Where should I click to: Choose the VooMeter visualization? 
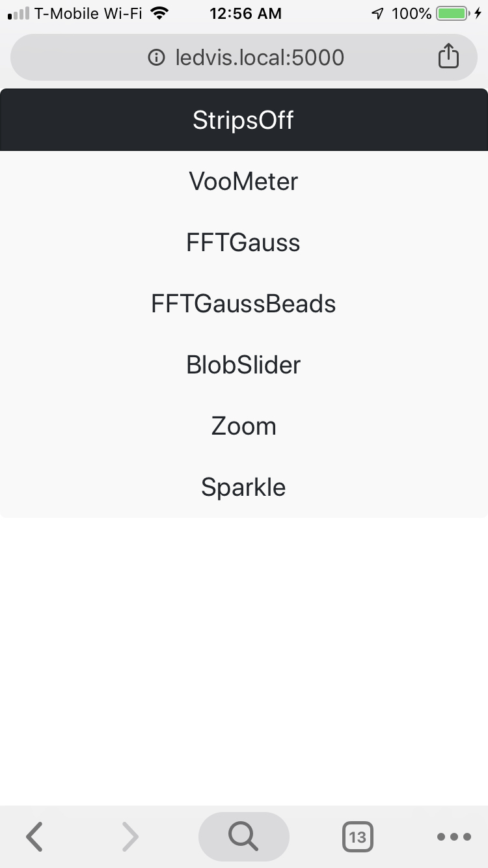244,181
